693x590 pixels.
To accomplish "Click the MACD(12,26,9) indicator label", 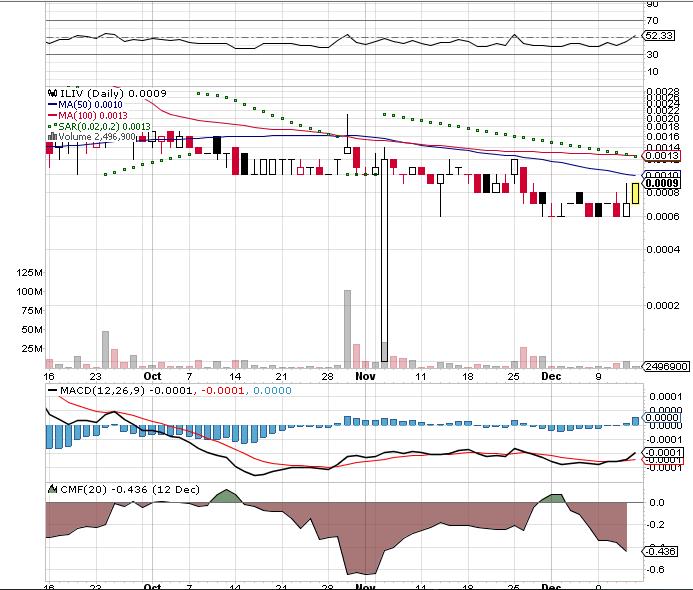I will [x=102, y=391].
